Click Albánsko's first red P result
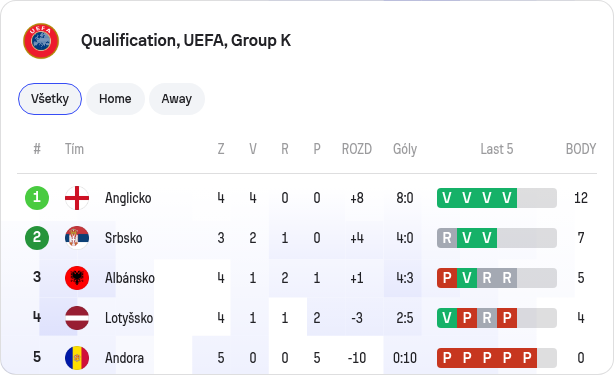This screenshot has width=614, height=375. coord(447,278)
